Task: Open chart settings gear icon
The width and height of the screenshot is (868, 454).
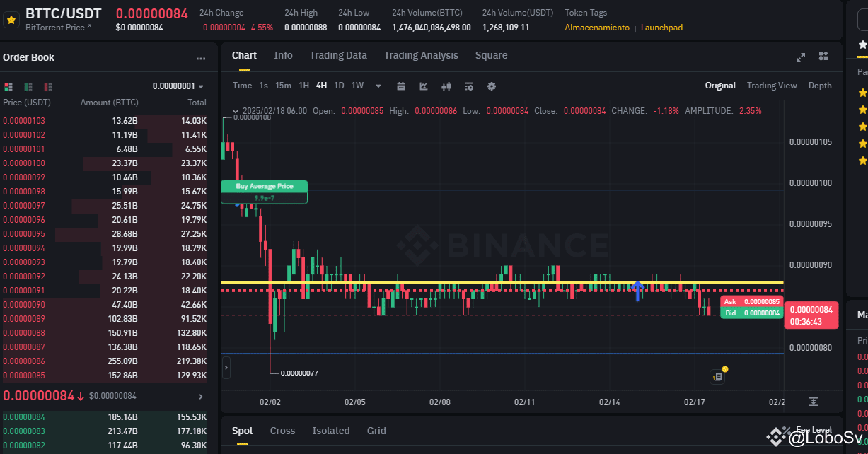Action: tap(492, 86)
